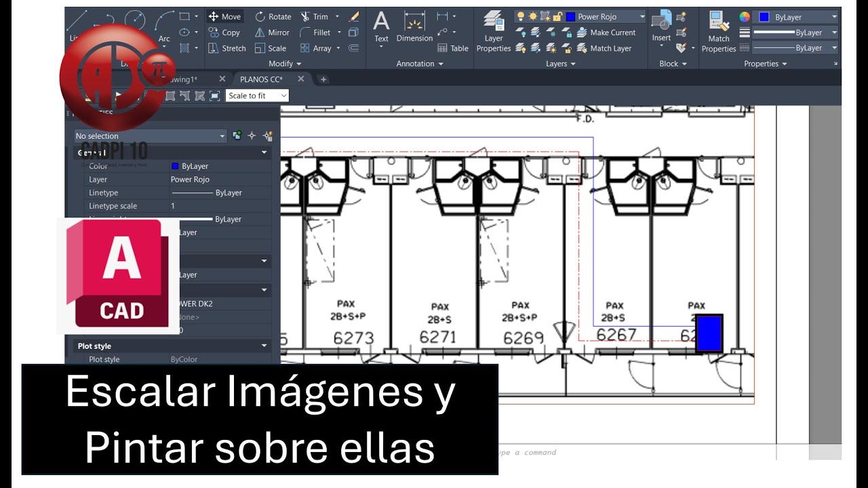Click the Insert block button
The image size is (868, 488).
coord(661,27)
